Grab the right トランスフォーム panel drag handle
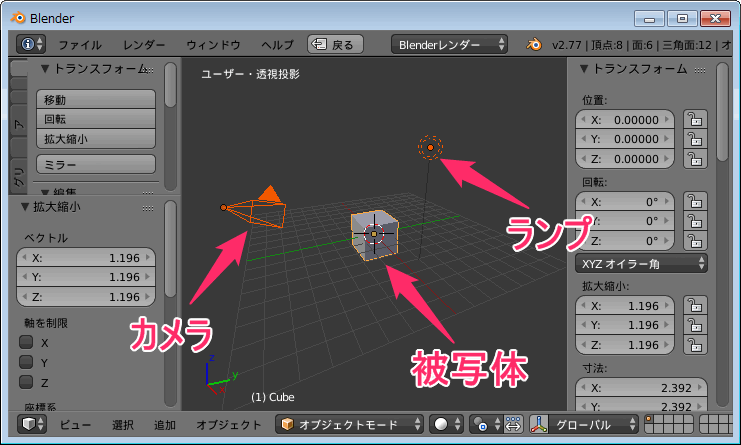Viewport: 741px width, 445px height. 700,70
